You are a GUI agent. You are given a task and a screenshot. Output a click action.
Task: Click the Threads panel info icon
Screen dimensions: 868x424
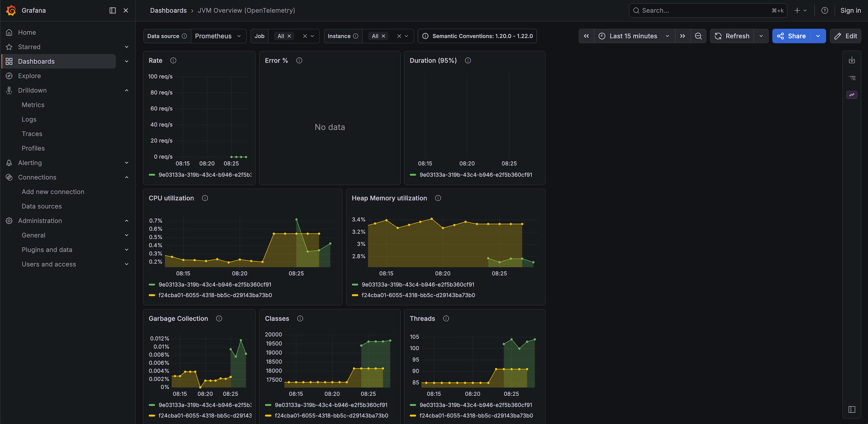tap(446, 318)
